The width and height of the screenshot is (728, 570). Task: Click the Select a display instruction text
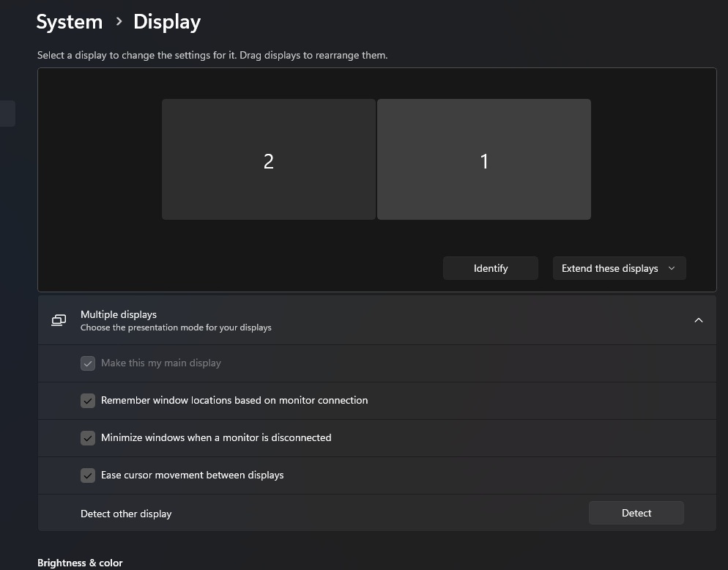pyautogui.click(x=212, y=55)
